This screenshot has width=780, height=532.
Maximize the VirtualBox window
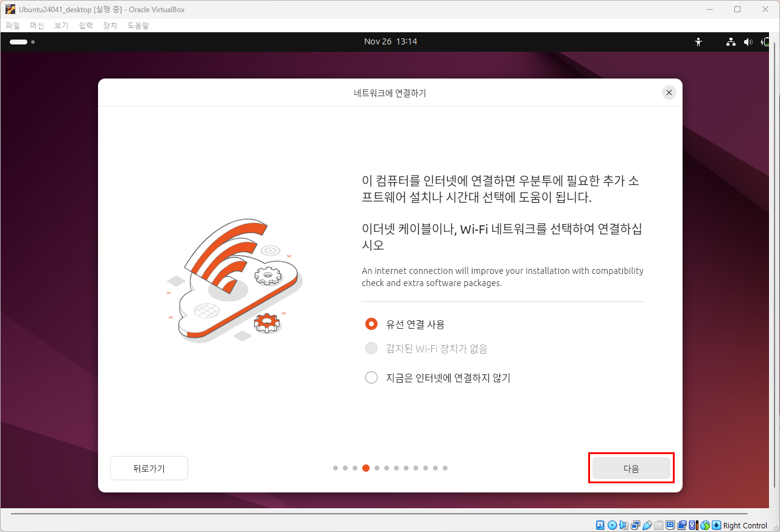coord(737,9)
